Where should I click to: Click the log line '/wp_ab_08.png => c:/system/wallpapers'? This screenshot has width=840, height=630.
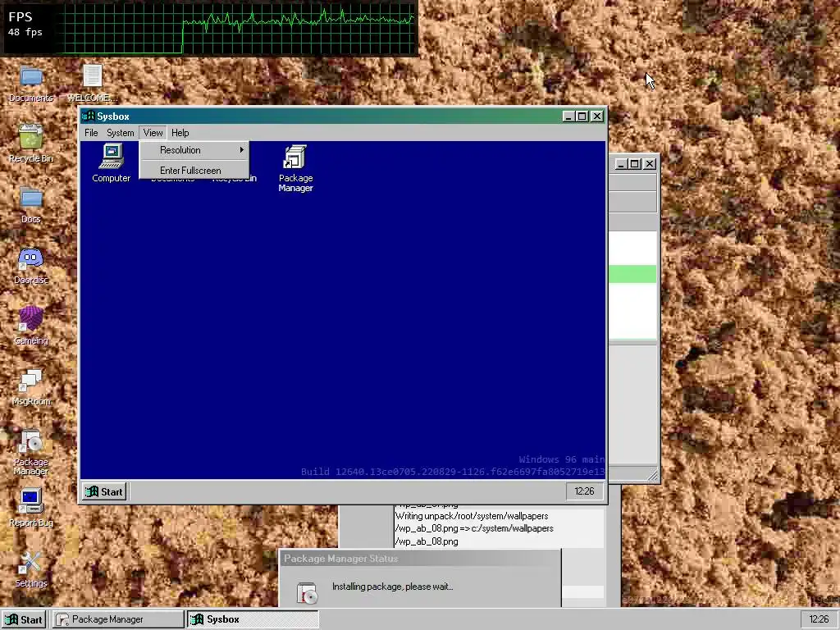pyautogui.click(x=474, y=528)
